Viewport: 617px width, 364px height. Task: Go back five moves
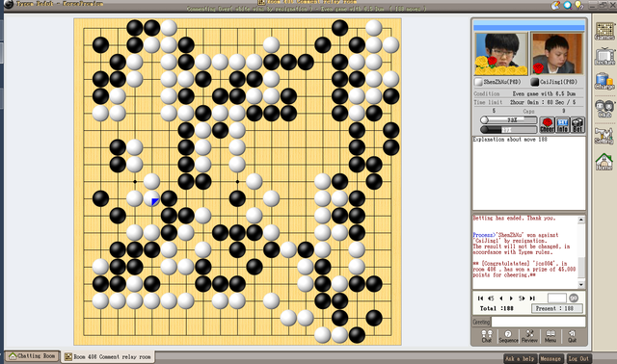[x=491, y=298]
